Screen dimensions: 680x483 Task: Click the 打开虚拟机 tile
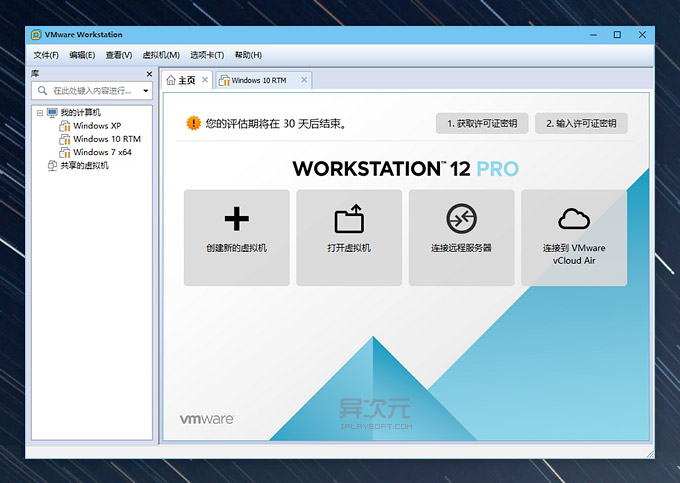tap(349, 238)
